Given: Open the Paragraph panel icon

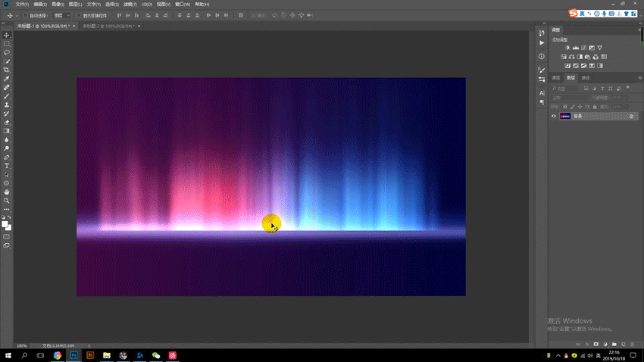Looking at the screenshot, I should (542, 102).
